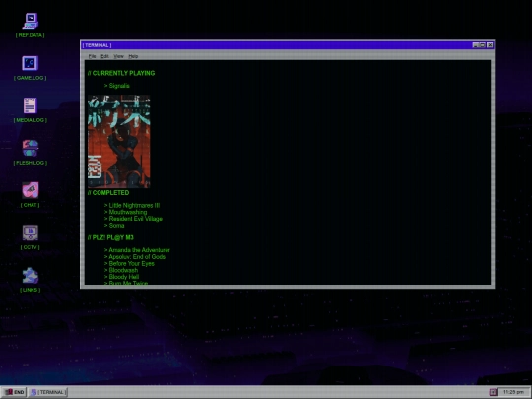532x399 pixels.
Task: Open the GAME.LOG desktop icon
Action: point(31,68)
